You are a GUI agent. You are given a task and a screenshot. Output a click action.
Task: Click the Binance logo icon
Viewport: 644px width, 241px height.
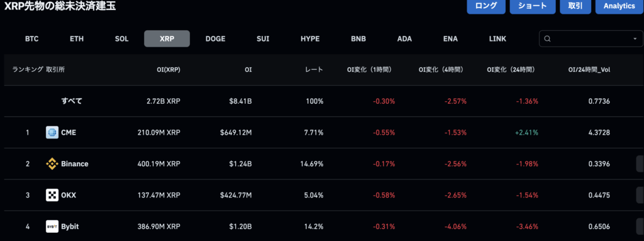coord(52,164)
